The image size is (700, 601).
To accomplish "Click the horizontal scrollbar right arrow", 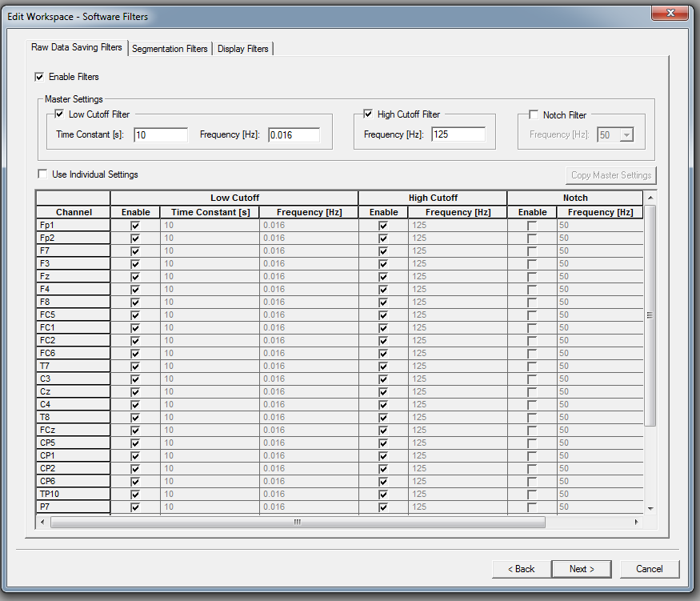I will 637,522.
